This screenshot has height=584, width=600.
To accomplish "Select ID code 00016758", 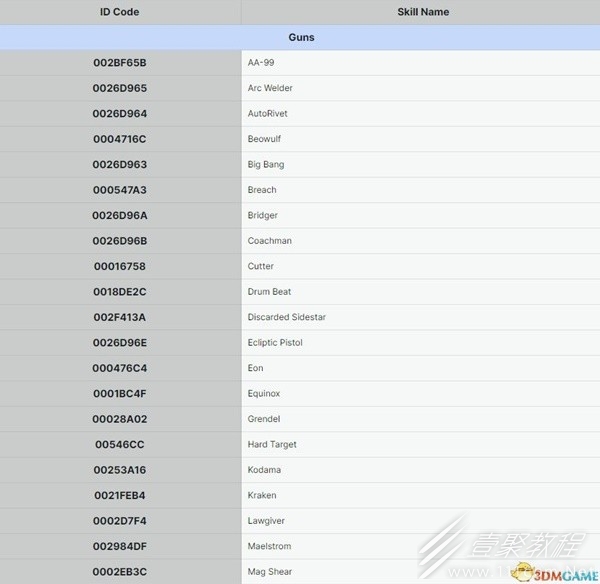I will 120,266.
